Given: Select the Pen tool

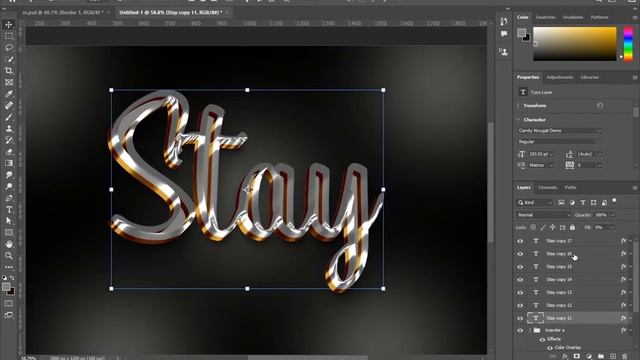Looking at the screenshot, I should [9, 198].
